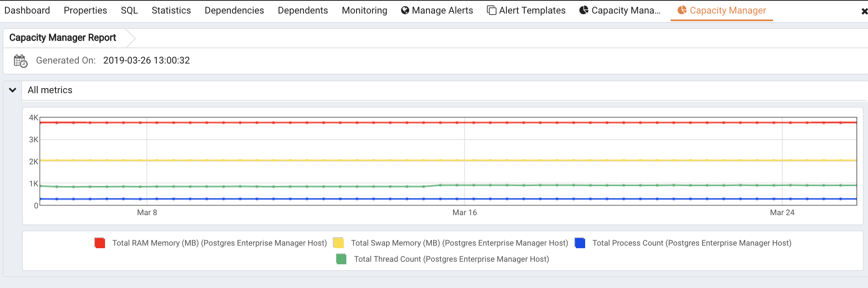868x288 pixels.
Task: Click the Total Thread Count legend label
Action: pyautogui.click(x=451, y=259)
